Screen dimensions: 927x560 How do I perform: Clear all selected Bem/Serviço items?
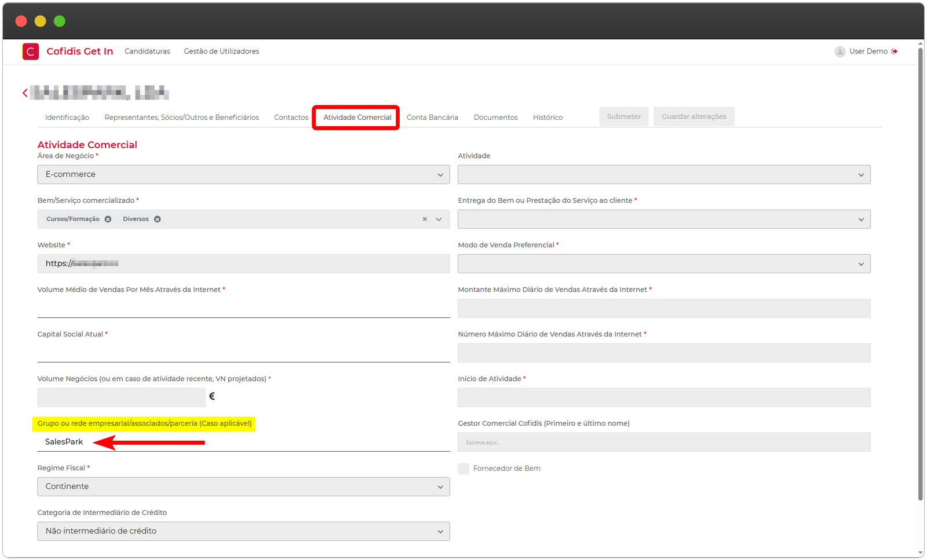tap(425, 219)
